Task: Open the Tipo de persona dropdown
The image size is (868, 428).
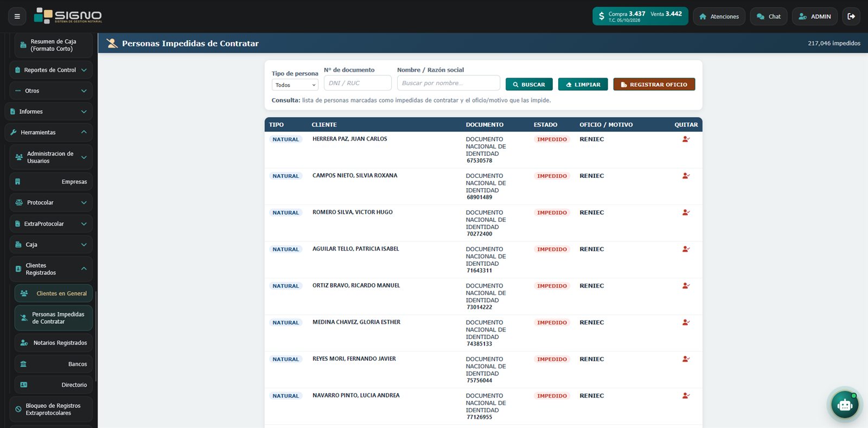Action: pyautogui.click(x=295, y=85)
